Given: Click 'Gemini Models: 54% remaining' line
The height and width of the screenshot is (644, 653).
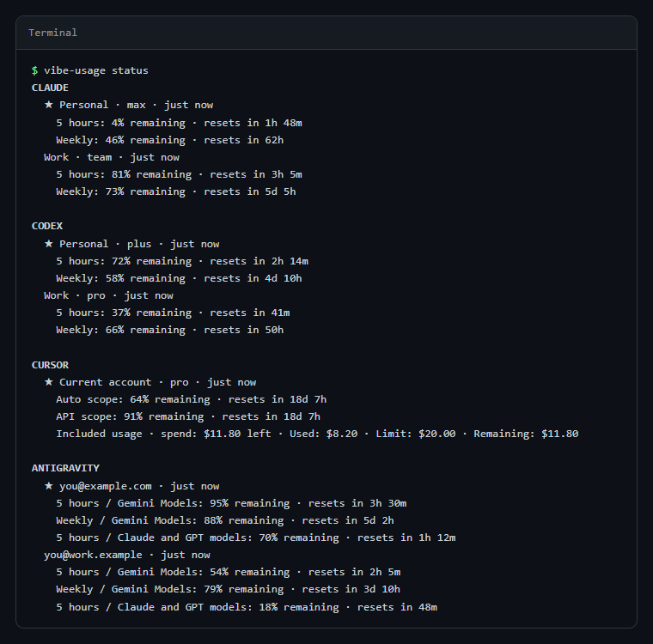Looking at the screenshot, I should tap(229, 572).
